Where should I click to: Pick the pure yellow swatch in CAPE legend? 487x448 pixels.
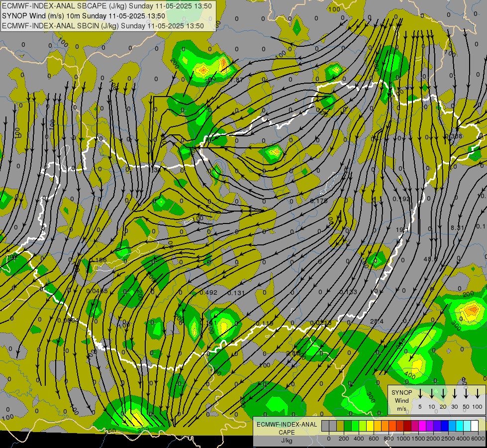[370, 426]
